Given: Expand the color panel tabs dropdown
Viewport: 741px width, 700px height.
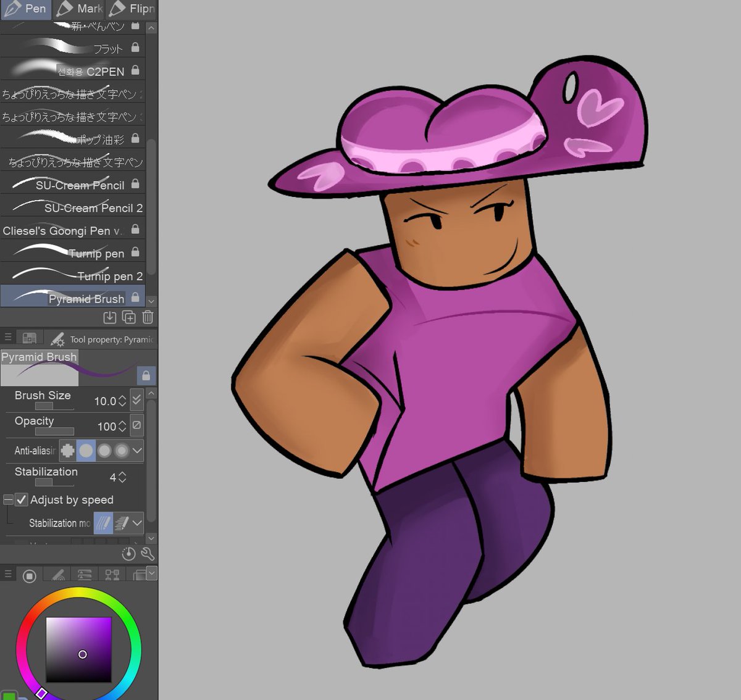Looking at the screenshot, I should click(x=151, y=573).
